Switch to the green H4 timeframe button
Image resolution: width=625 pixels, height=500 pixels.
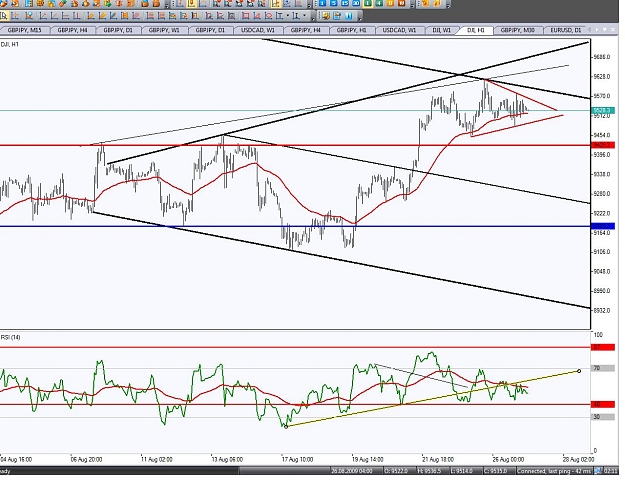(x=379, y=3)
